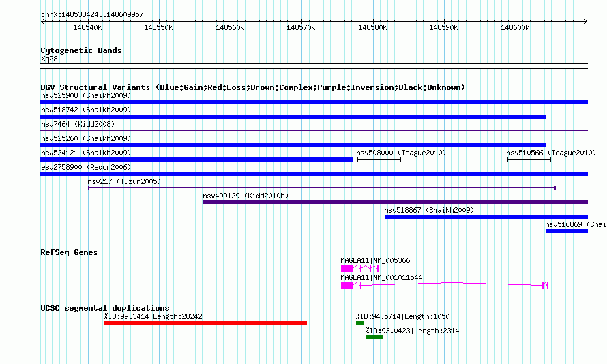
Task: Click the 148540k ruler tick label
Action: coord(87,27)
